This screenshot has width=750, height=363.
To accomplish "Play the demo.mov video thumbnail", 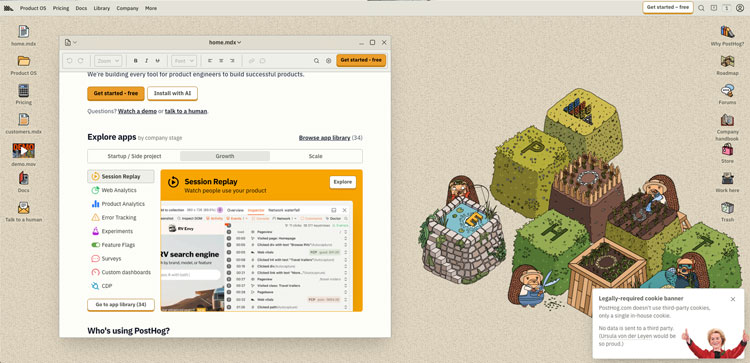I will pyautogui.click(x=23, y=151).
